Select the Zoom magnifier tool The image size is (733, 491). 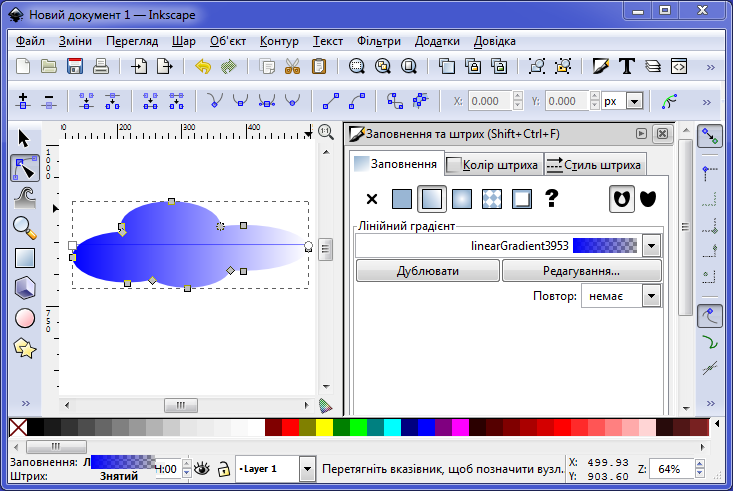click(25, 228)
